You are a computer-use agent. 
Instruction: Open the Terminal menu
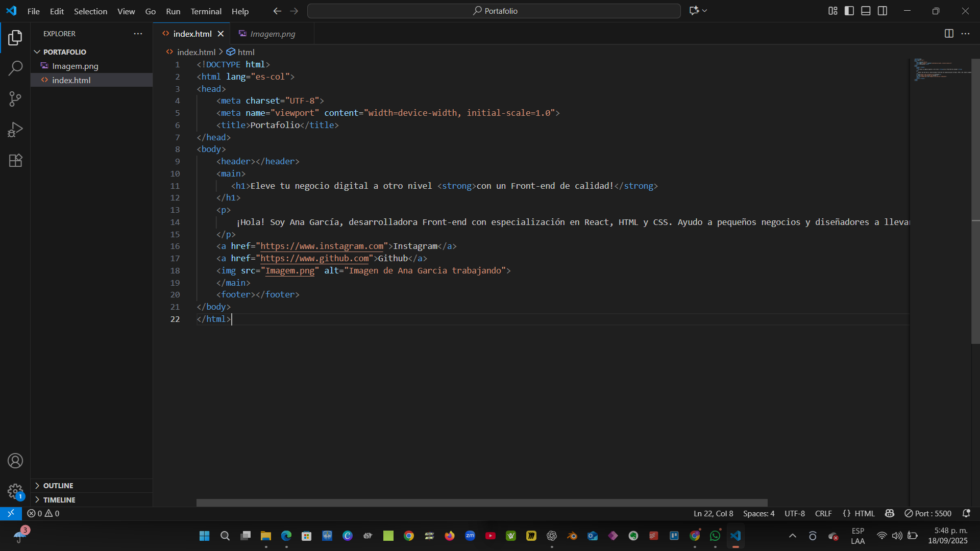(206, 11)
